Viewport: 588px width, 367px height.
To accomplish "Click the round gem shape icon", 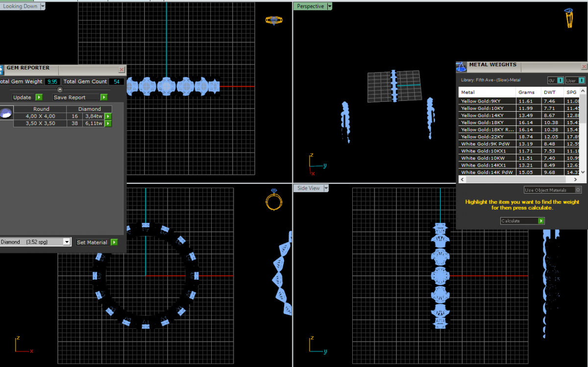I will (x=5, y=114).
